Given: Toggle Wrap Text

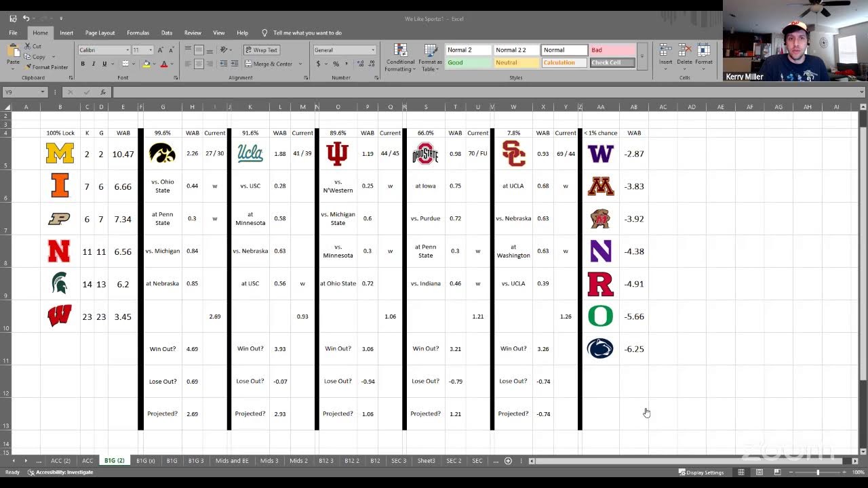Looking at the screenshot, I should pyautogui.click(x=262, y=50).
